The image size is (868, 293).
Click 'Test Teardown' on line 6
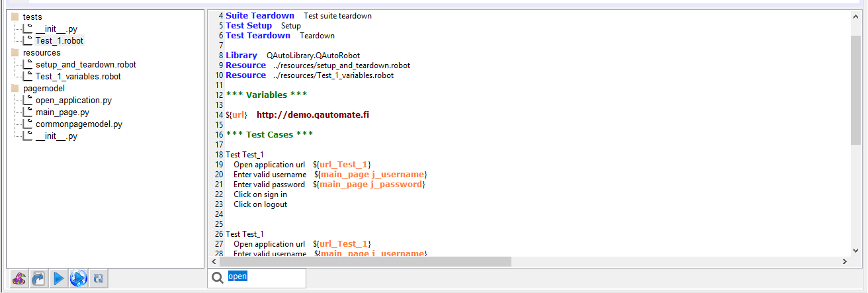tap(258, 35)
